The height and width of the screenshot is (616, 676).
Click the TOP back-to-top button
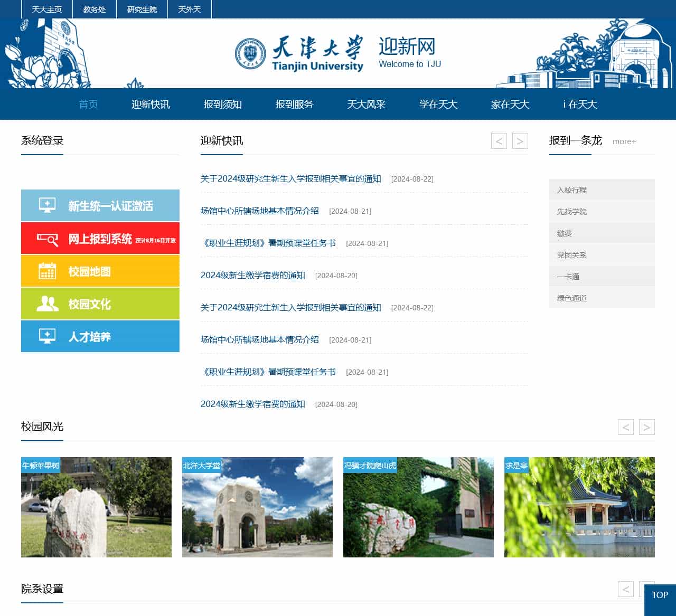tap(659, 595)
